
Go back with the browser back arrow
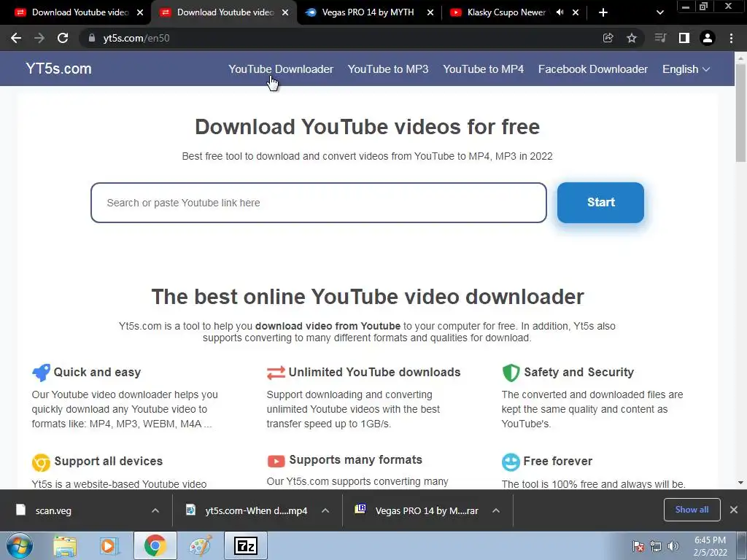tap(16, 38)
